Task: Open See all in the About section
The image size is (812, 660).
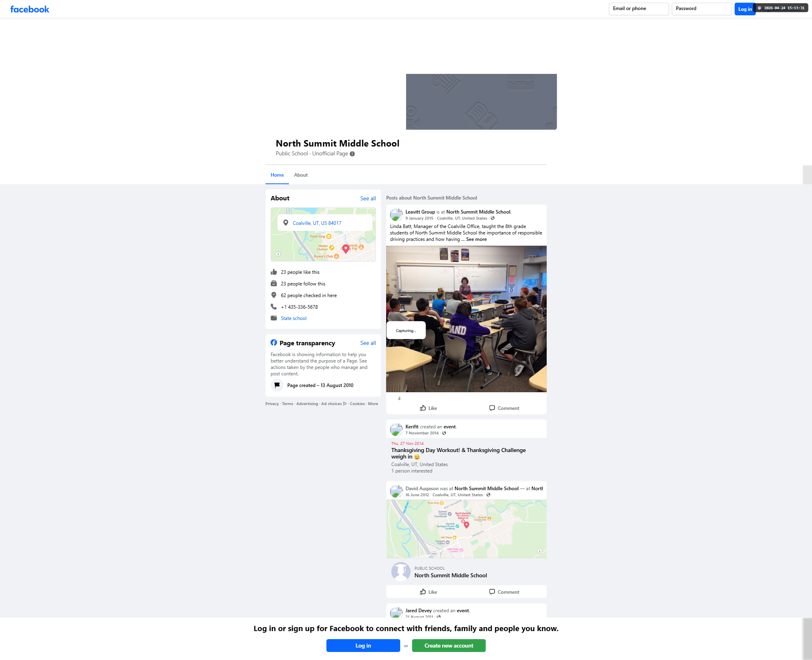Action: pos(368,199)
